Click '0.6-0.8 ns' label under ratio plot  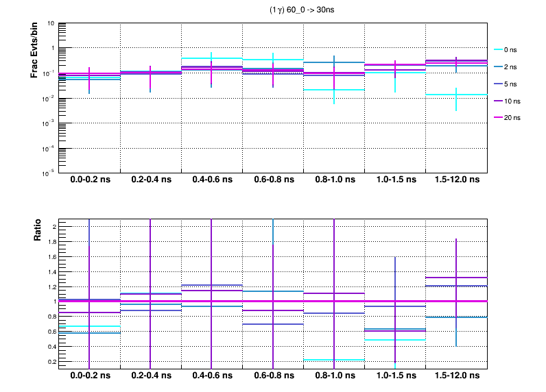(x=273, y=376)
